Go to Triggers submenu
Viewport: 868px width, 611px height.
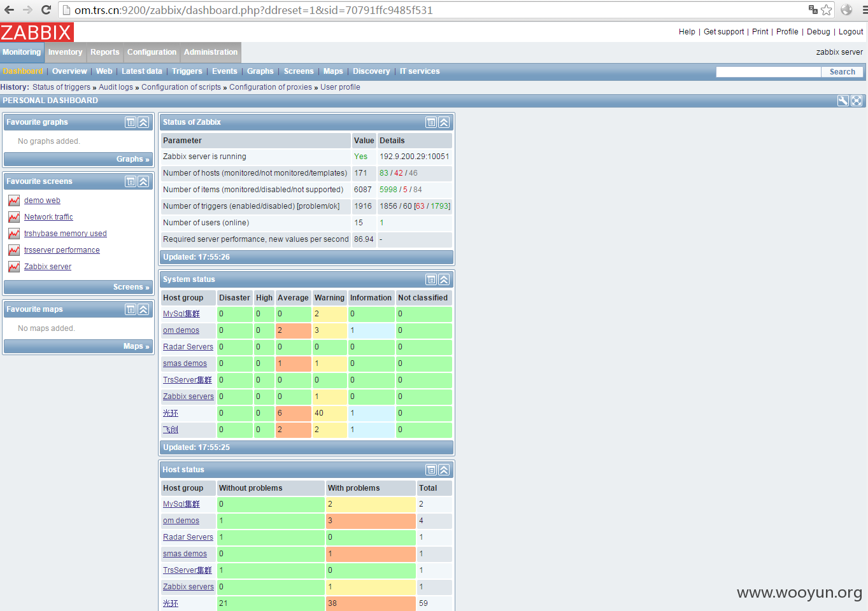click(187, 71)
